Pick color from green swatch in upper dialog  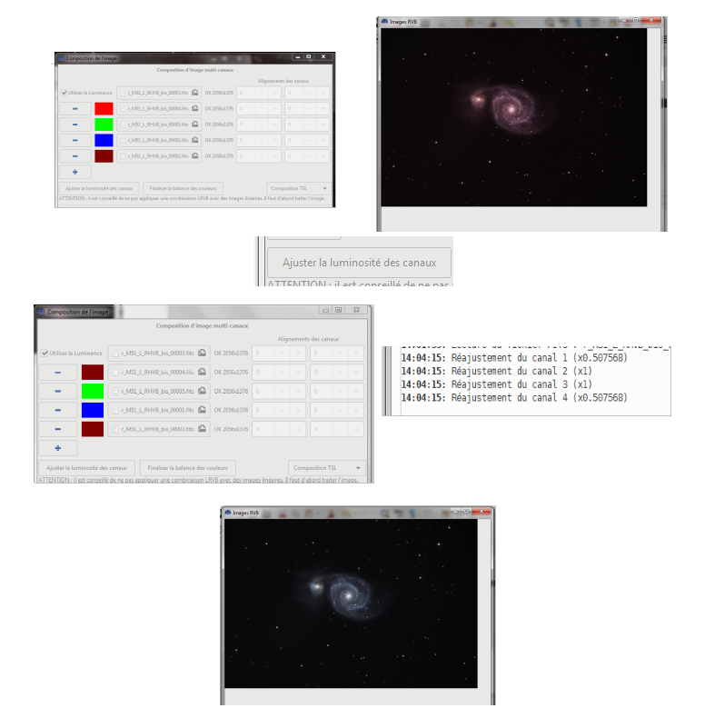[x=104, y=125]
